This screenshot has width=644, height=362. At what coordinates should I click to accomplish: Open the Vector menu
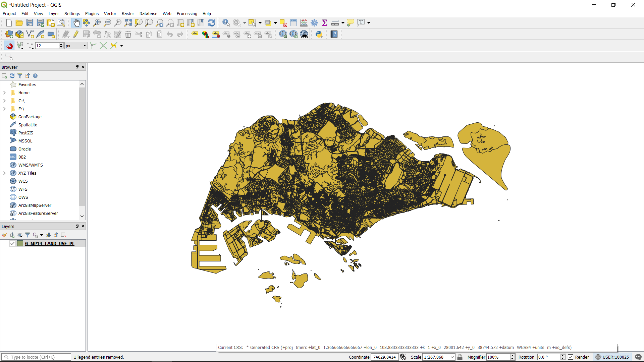click(110, 14)
